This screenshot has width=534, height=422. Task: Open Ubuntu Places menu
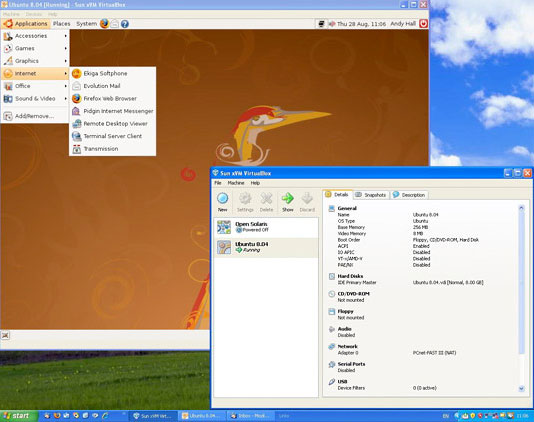point(61,24)
